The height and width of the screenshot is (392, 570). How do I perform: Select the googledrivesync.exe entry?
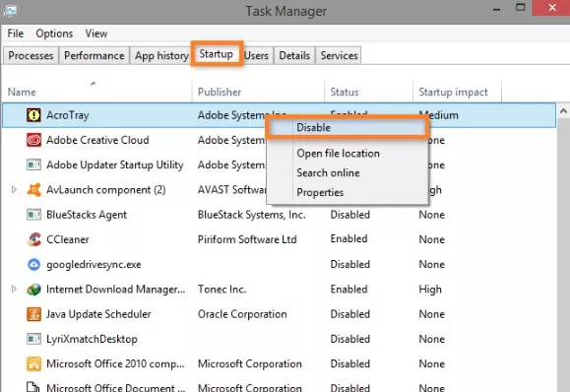tap(94, 264)
